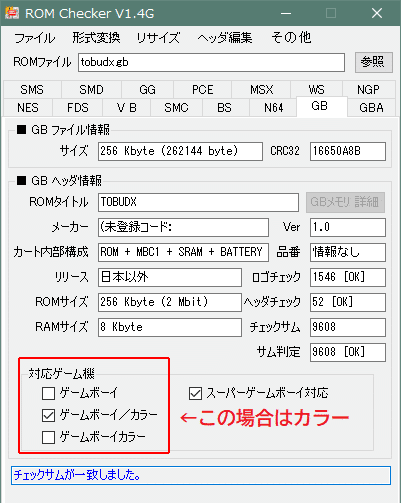The width and height of the screenshot is (401, 503).
Task: Switch to the NES tab
Action: click(28, 108)
